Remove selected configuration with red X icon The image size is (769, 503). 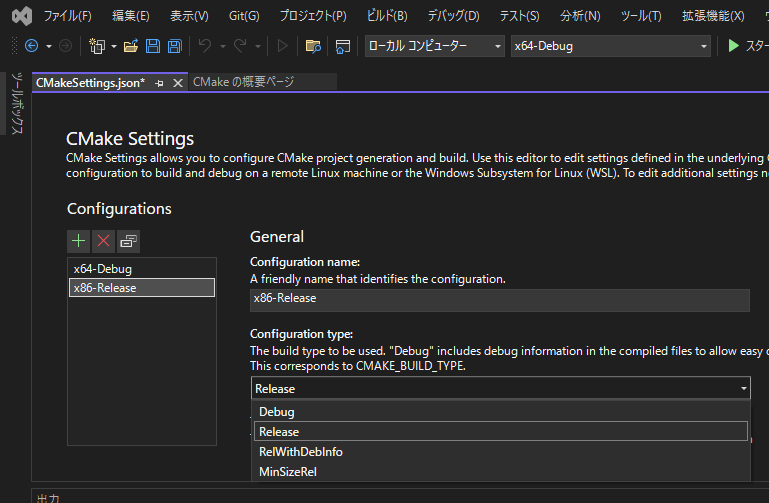pyautogui.click(x=103, y=241)
